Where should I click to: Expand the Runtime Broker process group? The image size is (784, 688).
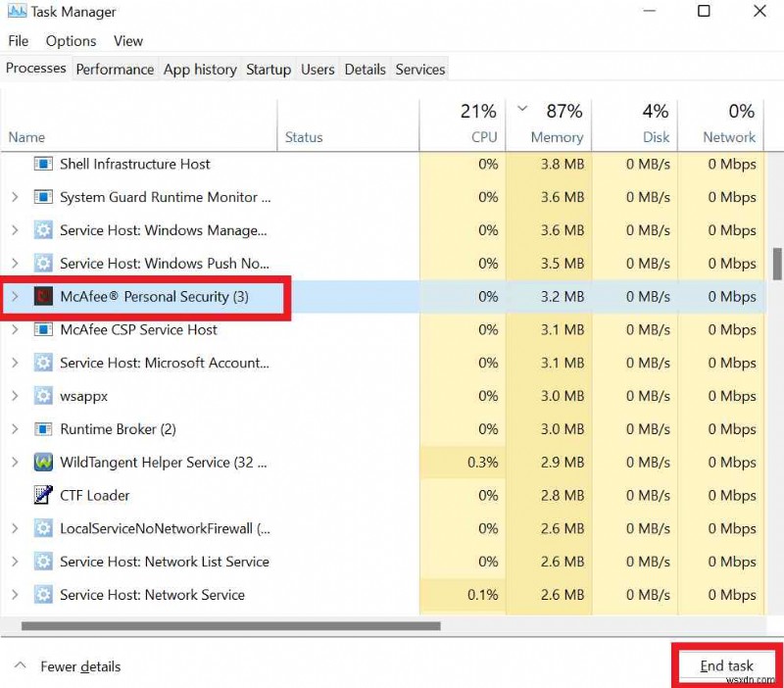tap(14, 429)
